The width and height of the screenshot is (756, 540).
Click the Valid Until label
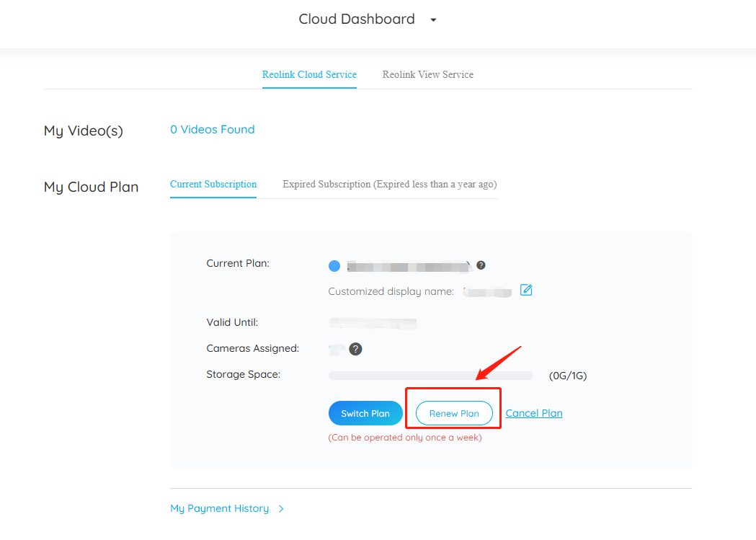[x=232, y=322]
